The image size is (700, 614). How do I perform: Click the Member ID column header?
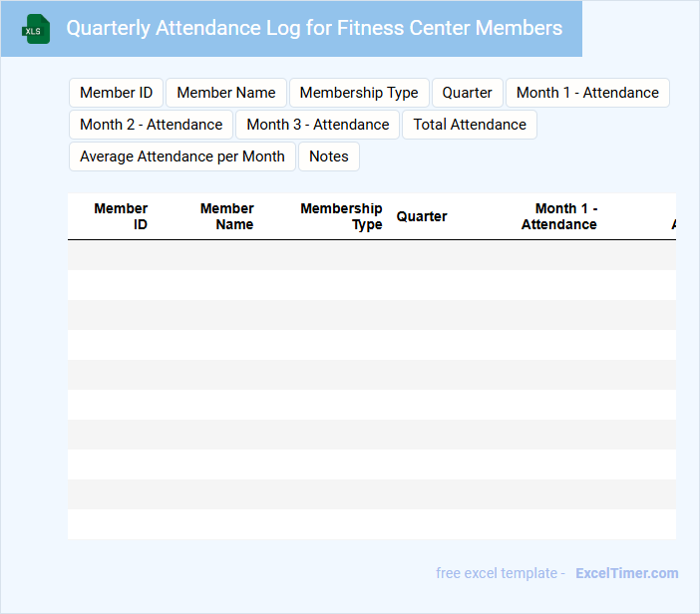(x=122, y=216)
